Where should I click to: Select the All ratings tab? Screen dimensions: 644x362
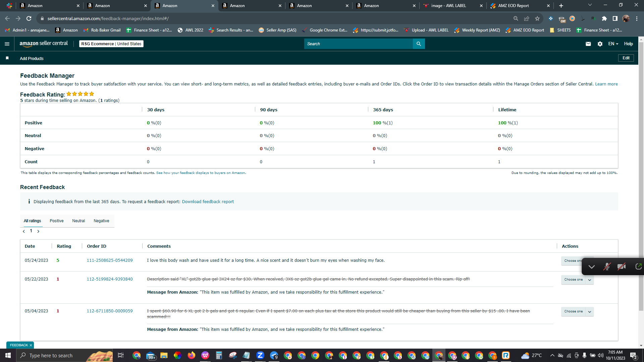33,221
